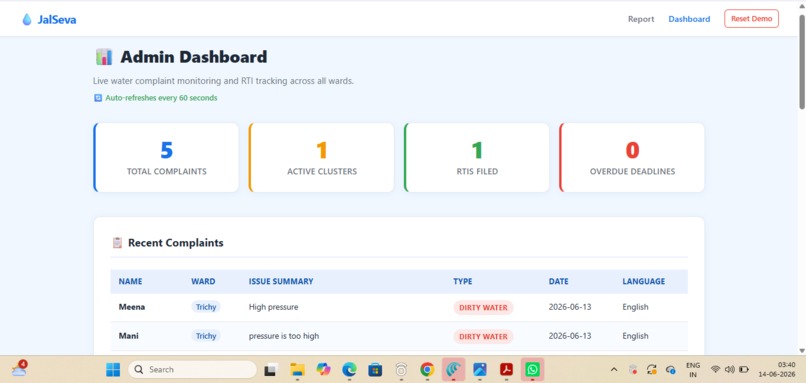Click the DIRTY WATER badge in Mani's row
The image size is (806, 383).
point(483,336)
